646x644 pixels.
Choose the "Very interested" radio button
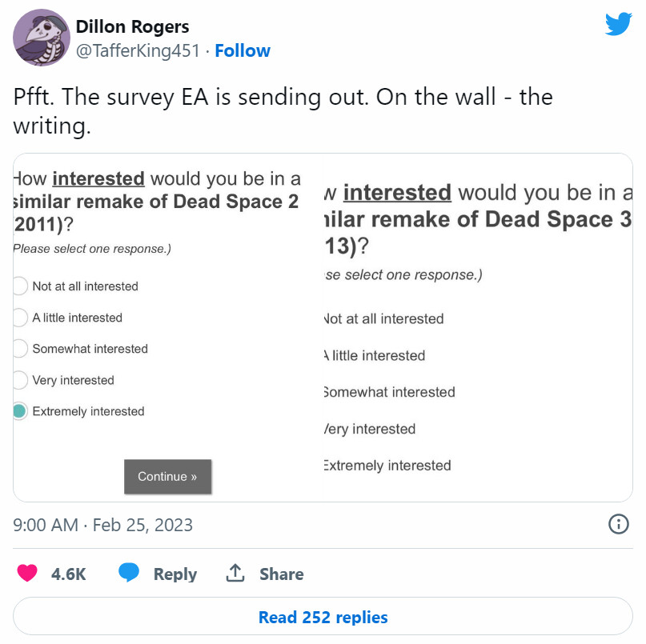coord(19,380)
